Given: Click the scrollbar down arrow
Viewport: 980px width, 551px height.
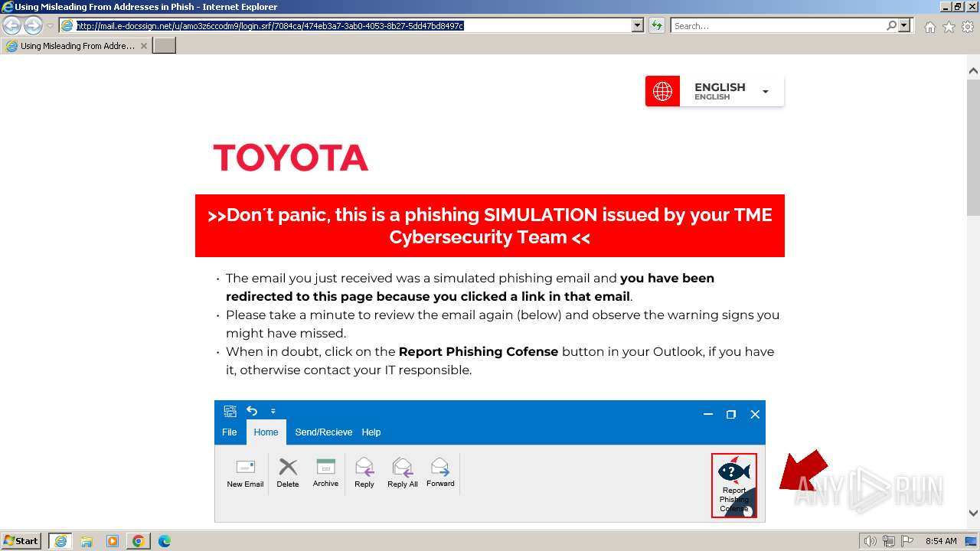Looking at the screenshot, I should click(x=973, y=514).
